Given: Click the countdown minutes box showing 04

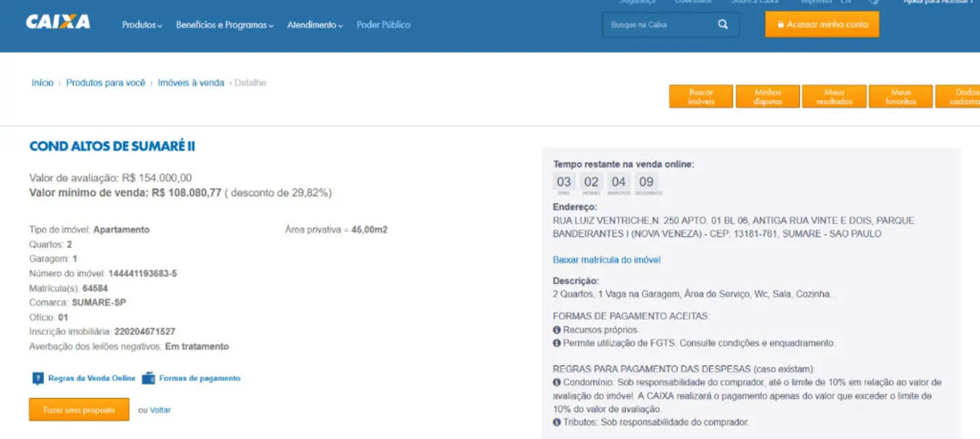Looking at the screenshot, I should [x=618, y=182].
